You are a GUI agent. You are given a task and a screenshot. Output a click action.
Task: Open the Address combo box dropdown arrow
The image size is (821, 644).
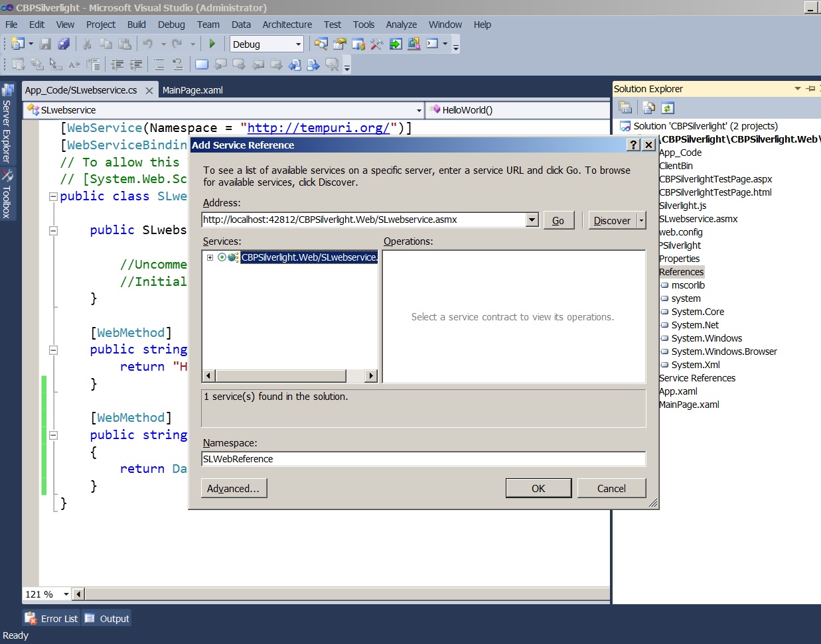[x=532, y=220]
